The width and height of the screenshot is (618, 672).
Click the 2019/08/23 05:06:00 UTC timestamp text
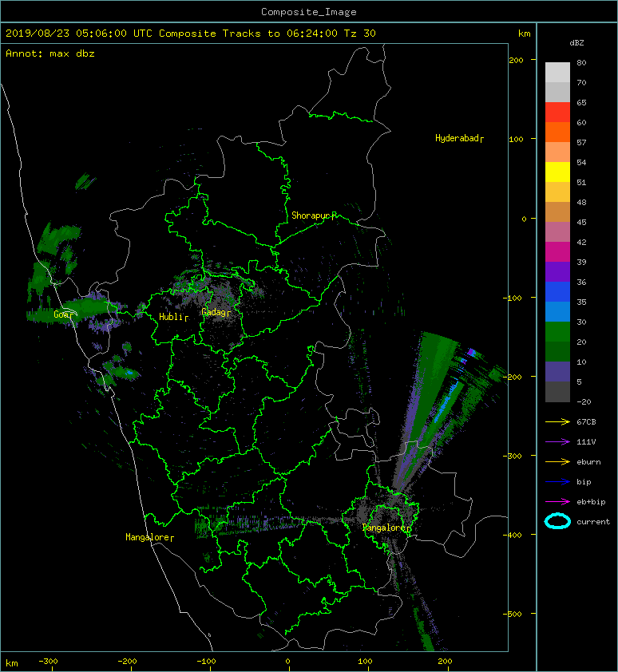(79, 34)
